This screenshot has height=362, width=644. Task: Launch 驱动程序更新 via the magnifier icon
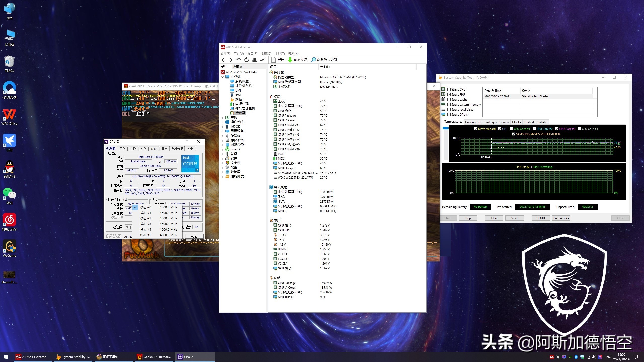(x=313, y=60)
